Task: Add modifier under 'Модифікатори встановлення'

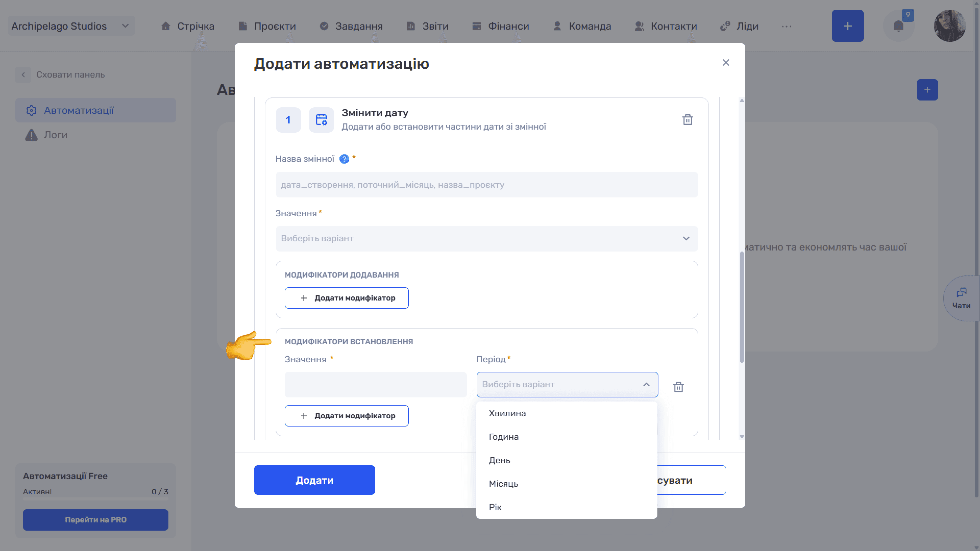Action: pos(347,416)
